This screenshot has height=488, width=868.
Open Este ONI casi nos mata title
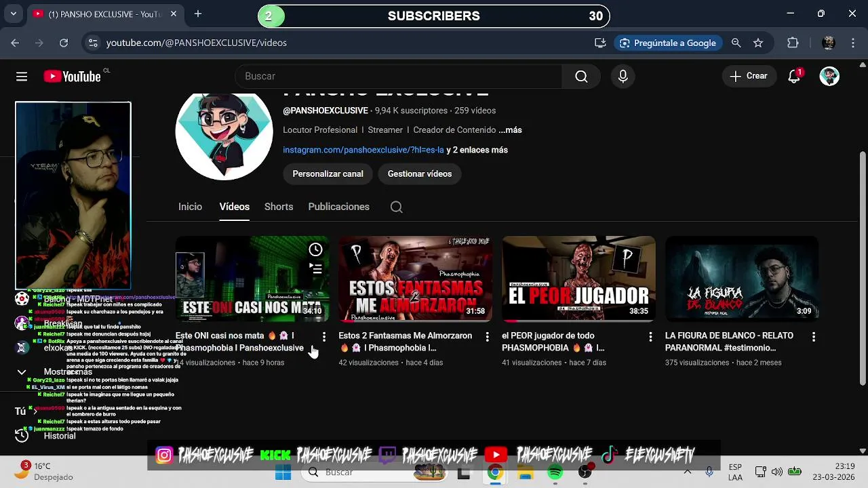pyautogui.click(x=239, y=342)
